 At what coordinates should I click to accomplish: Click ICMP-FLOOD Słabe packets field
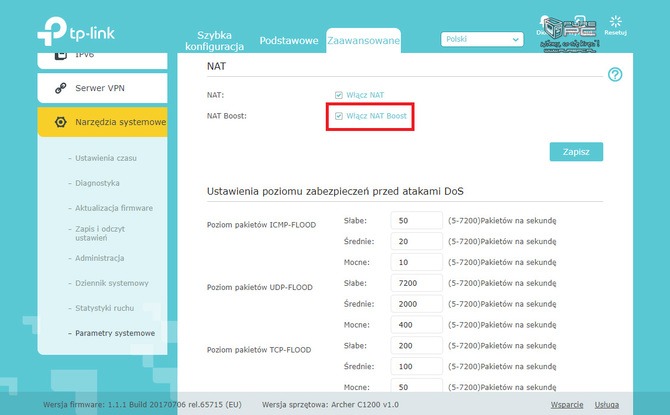pos(417,220)
